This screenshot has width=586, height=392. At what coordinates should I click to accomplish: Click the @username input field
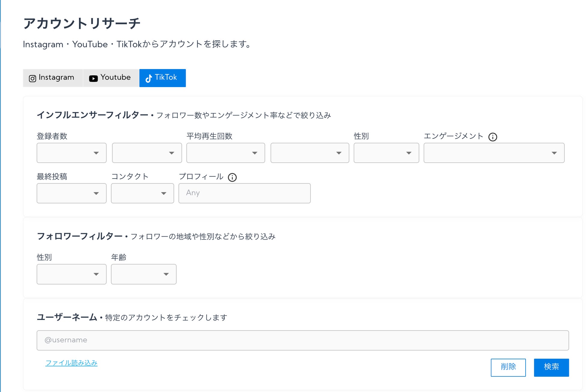pos(302,340)
